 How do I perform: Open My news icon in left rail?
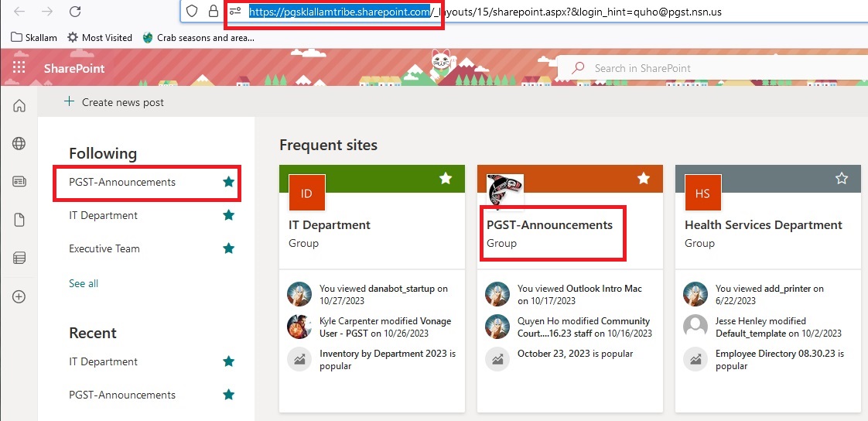coord(19,182)
